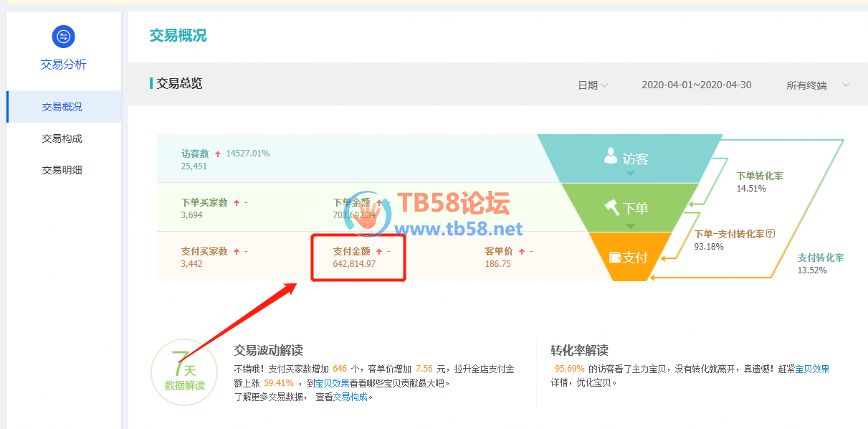Expand the 所有终端 terminal selector
The image size is (868, 429).
[x=817, y=85]
